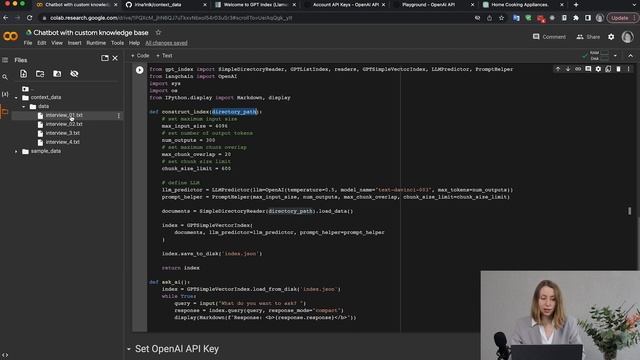Collapse the header with the chevron-up toggle
This screenshot has height=360, width=640.
(631, 56)
